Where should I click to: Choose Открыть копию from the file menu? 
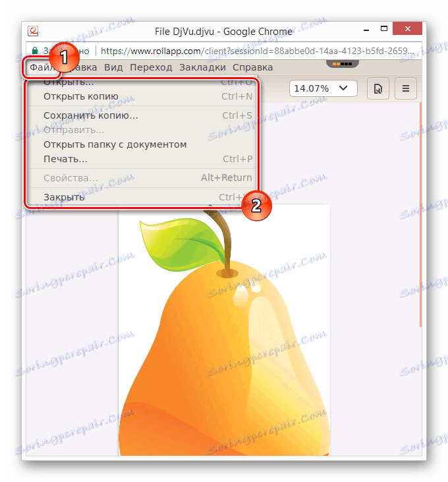[x=142, y=96]
